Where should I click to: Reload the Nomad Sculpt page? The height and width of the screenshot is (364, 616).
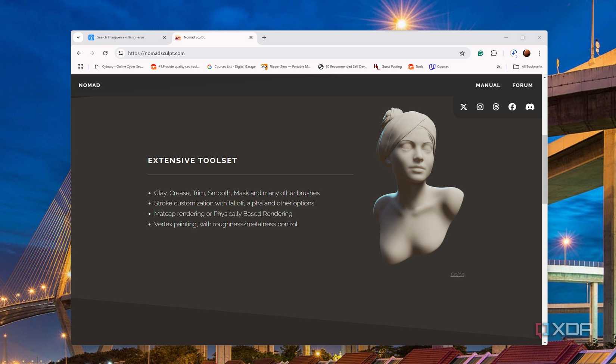coord(105,53)
